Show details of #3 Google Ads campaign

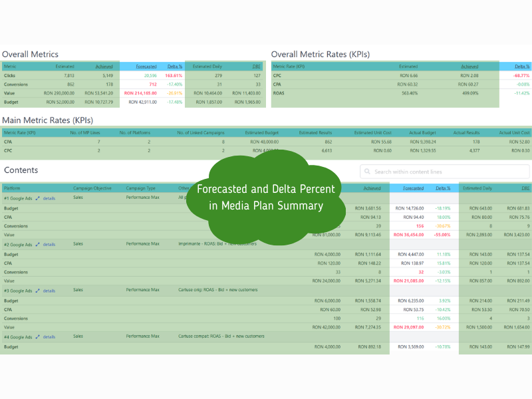(x=49, y=291)
